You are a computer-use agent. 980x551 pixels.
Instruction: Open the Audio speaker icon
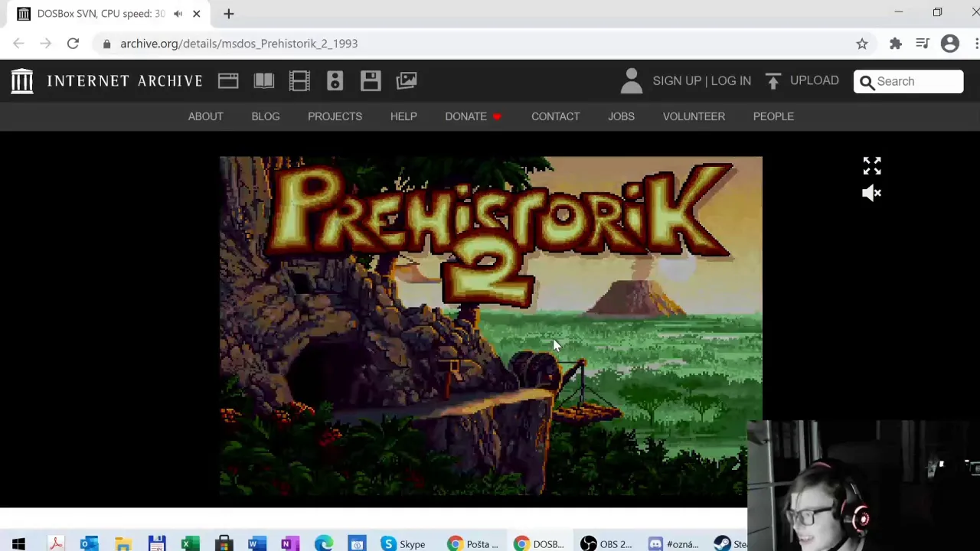point(335,80)
